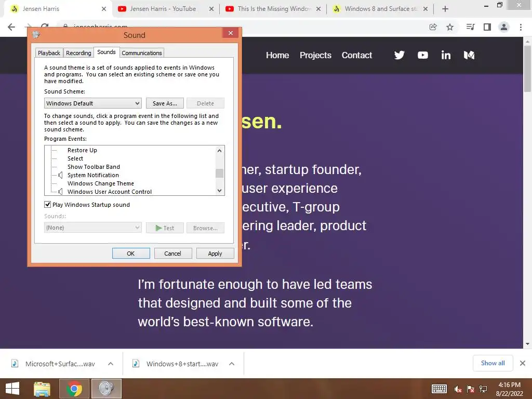
Task: Click the Sound taskbar icon
Action: click(x=106, y=389)
